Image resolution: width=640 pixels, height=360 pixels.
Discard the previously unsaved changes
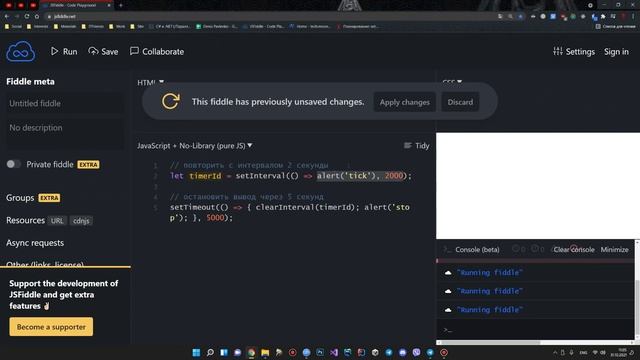tap(460, 102)
